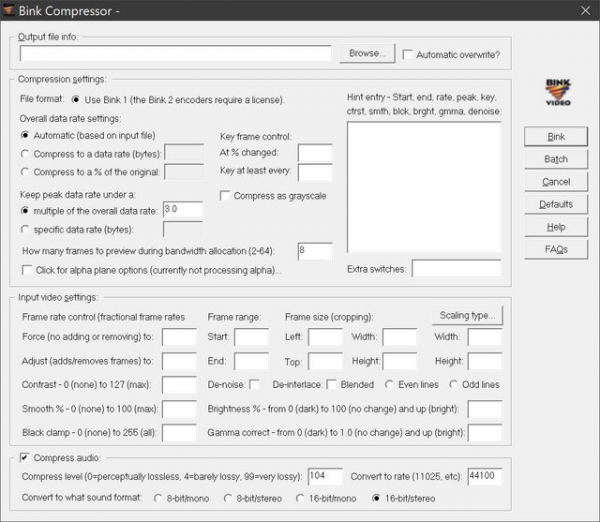
Task: Click the cropping Left field
Action: coord(325,337)
